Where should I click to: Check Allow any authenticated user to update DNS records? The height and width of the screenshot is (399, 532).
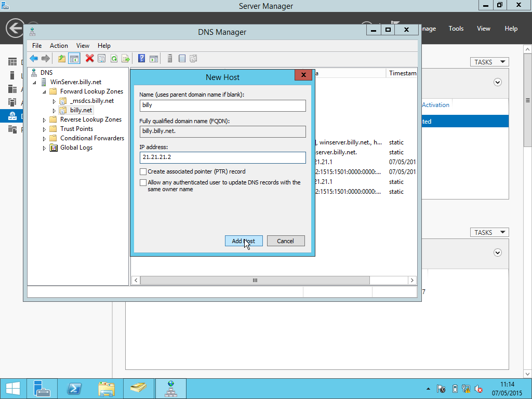click(x=143, y=182)
